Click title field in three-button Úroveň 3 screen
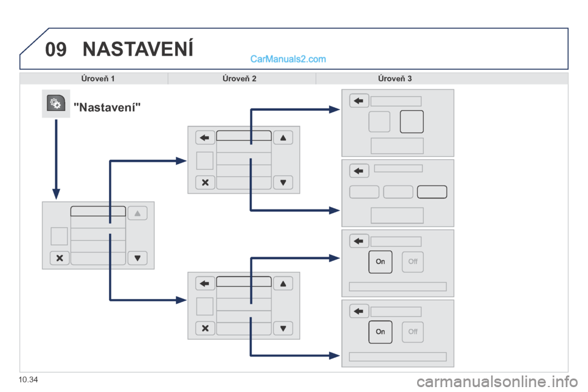The image size is (588, 392). [398, 168]
